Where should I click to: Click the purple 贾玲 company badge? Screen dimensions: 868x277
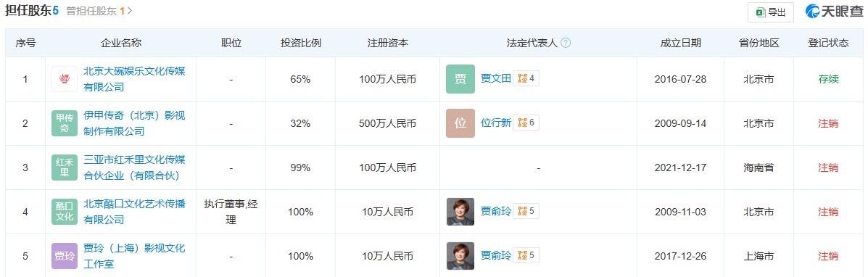[65, 256]
